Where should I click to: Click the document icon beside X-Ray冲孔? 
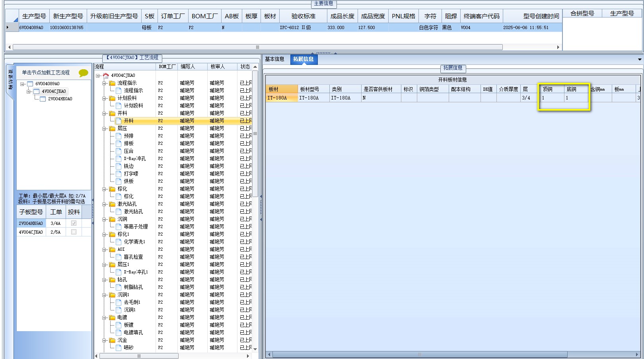coord(119,158)
